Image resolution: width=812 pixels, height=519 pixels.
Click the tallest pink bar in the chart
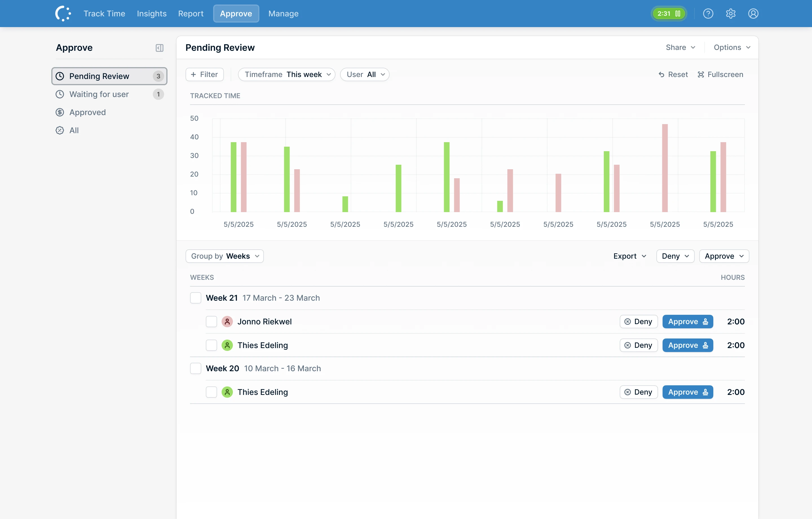click(665, 168)
